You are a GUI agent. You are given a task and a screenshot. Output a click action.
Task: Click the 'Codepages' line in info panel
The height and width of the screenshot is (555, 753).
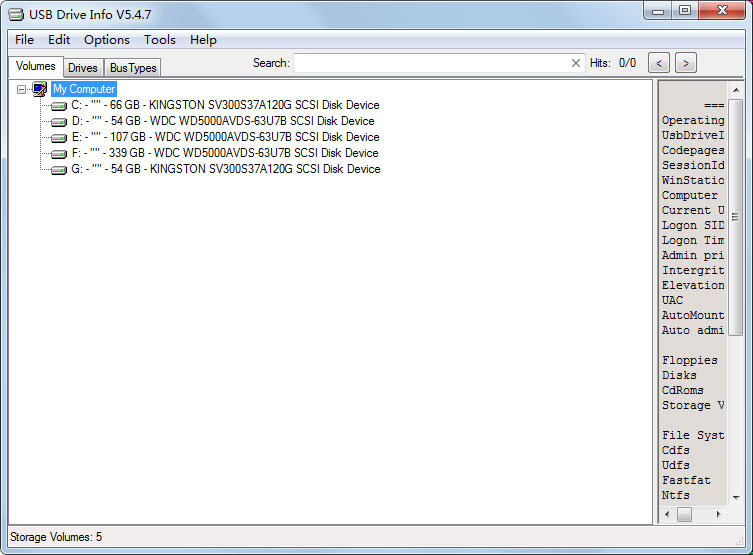click(692, 150)
